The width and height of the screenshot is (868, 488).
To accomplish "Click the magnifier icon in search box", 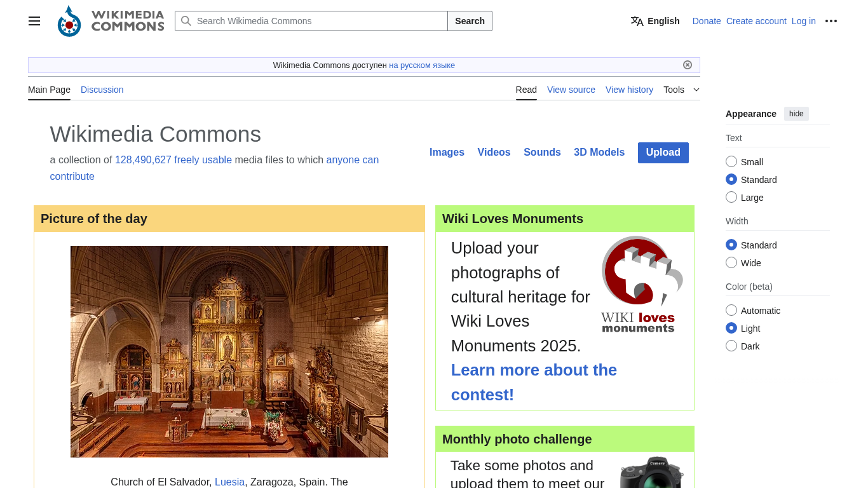I will (x=186, y=21).
